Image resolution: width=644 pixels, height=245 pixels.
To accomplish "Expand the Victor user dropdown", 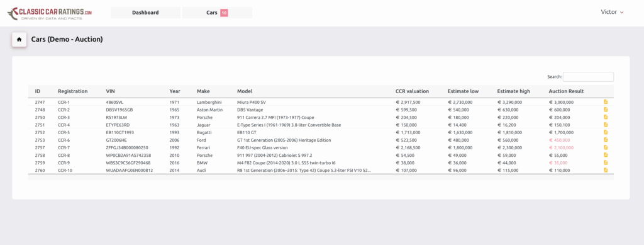I will point(612,12).
